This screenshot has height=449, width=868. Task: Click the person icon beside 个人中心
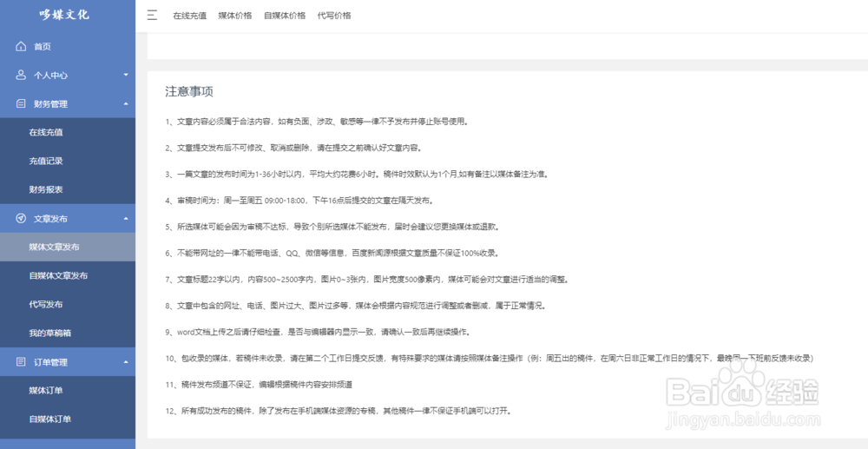(x=21, y=75)
